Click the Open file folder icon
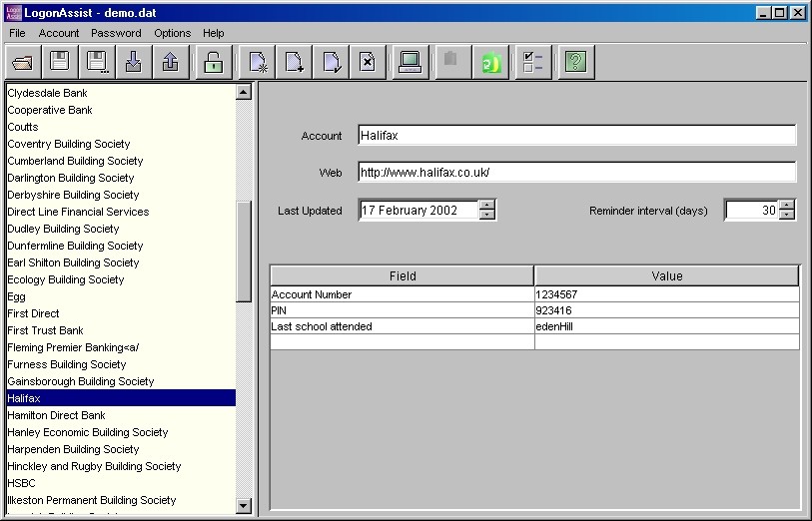 point(23,62)
